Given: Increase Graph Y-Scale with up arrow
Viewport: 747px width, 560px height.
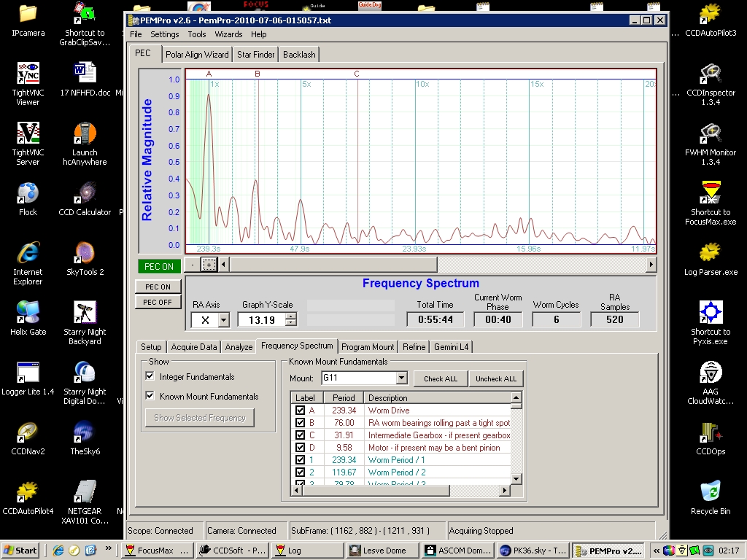Looking at the screenshot, I should point(290,316).
